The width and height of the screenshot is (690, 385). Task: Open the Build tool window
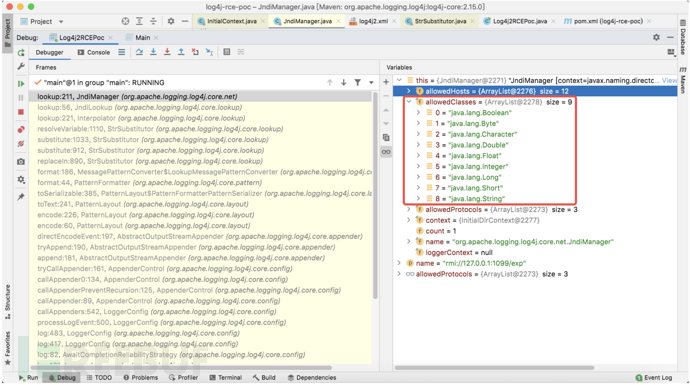coord(264,378)
